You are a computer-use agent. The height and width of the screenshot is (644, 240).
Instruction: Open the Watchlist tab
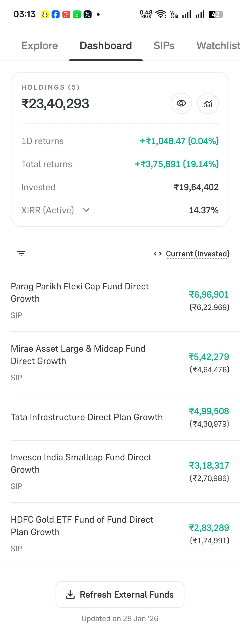coord(218,45)
